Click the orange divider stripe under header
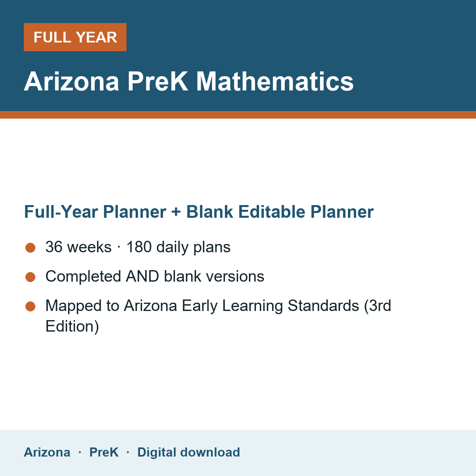476x476 pixels. (238, 115)
